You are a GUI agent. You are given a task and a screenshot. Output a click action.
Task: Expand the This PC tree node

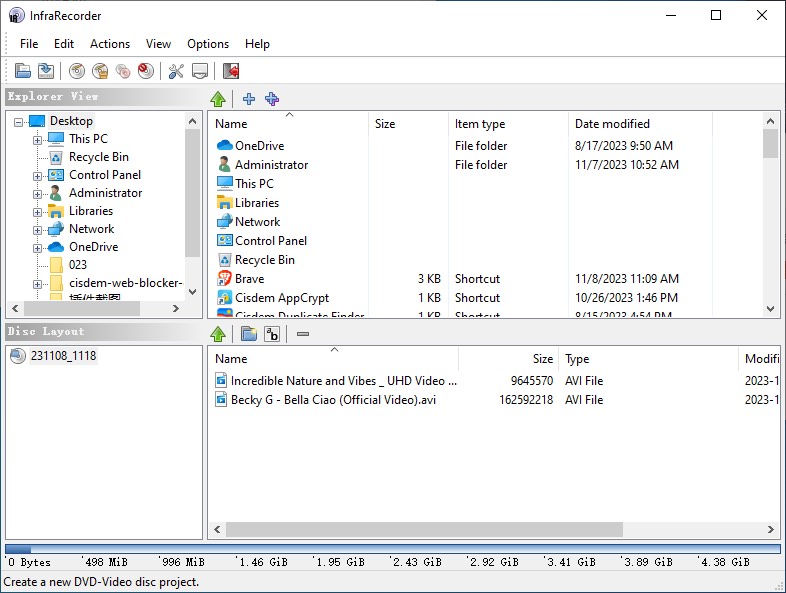38,140
